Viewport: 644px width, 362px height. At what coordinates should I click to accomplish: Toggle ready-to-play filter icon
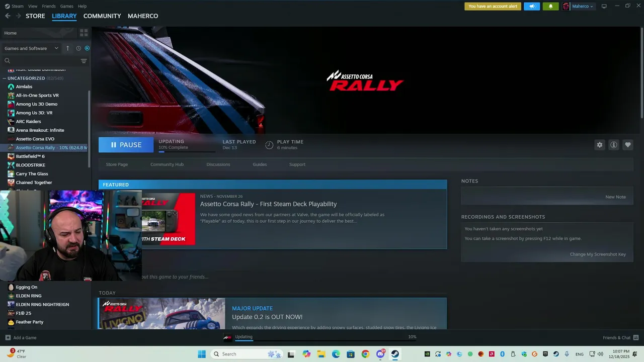[x=87, y=48]
